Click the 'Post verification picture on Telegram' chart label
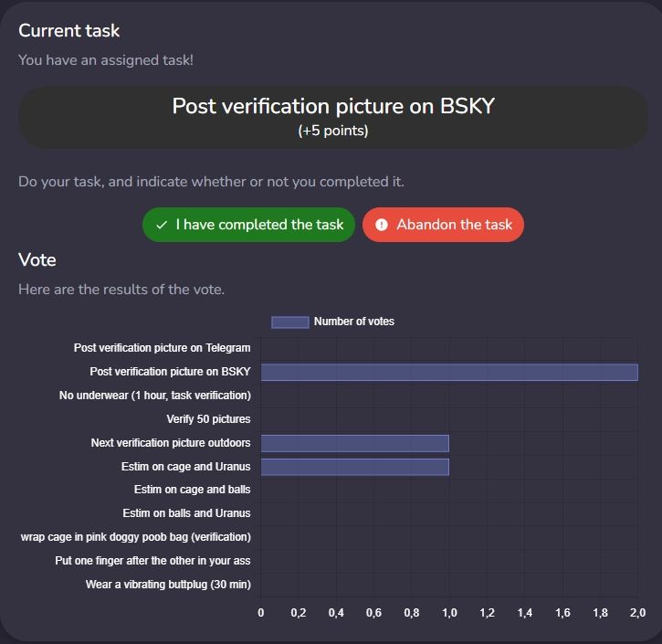The width and height of the screenshot is (662, 644). click(x=163, y=348)
